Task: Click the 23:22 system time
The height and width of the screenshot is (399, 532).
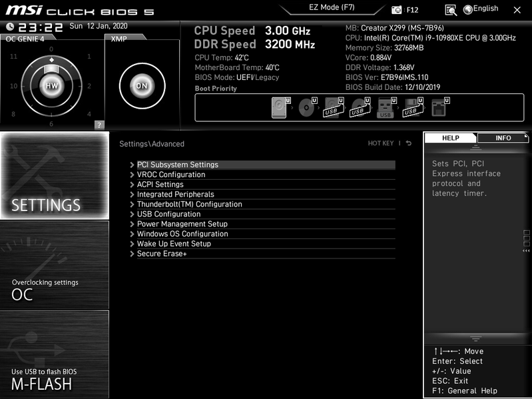Action: (x=41, y=27)
